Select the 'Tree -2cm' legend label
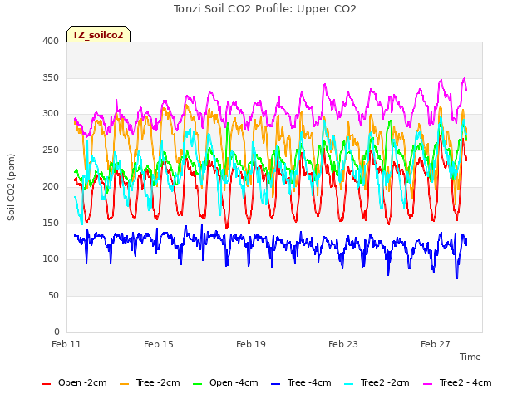 [x=158, y=382]
